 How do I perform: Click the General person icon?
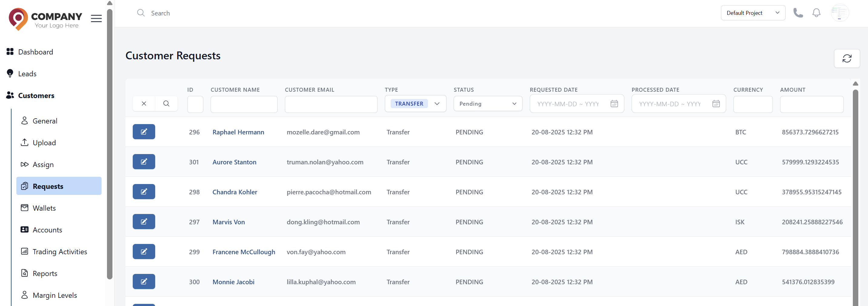pos(25,120)
